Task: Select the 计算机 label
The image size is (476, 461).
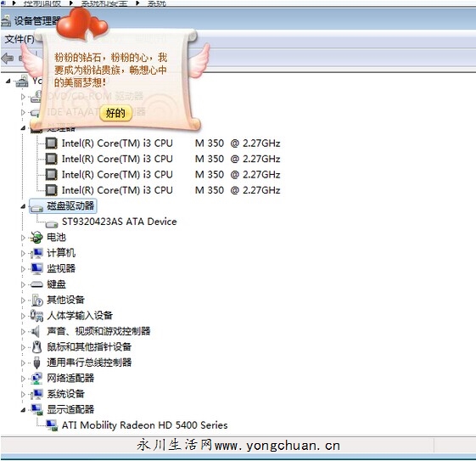Action: (61, 253)
